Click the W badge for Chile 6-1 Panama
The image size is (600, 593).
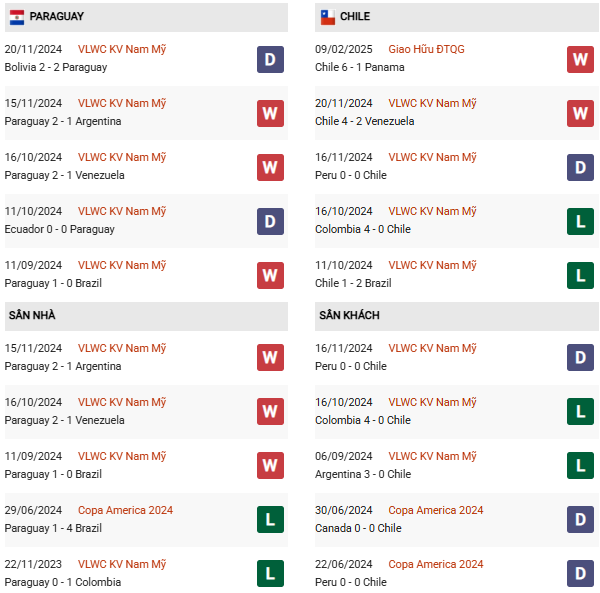pyautogui.click(x=580, y=59)
